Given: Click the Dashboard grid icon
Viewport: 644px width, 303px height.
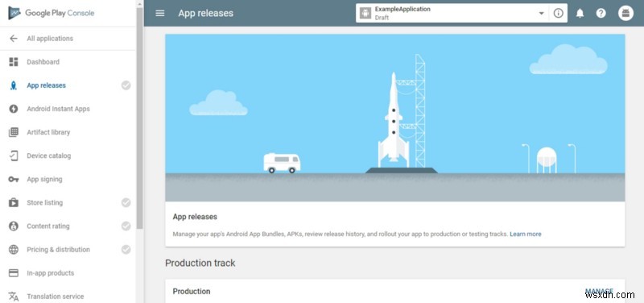Looking at the screenshot, I should (14, 62).
